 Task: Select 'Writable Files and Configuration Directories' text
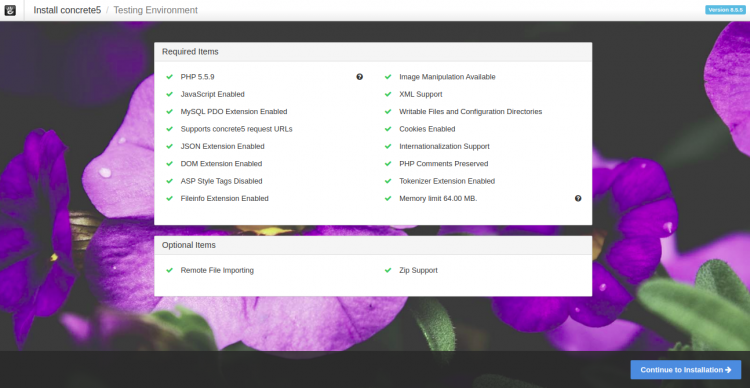[x=471, y=111]
